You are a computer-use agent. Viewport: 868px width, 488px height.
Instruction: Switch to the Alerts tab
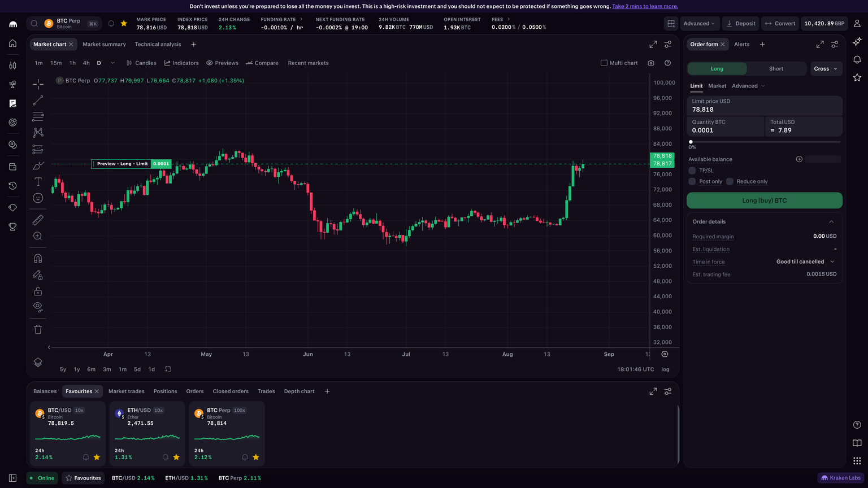pos(741,44)
